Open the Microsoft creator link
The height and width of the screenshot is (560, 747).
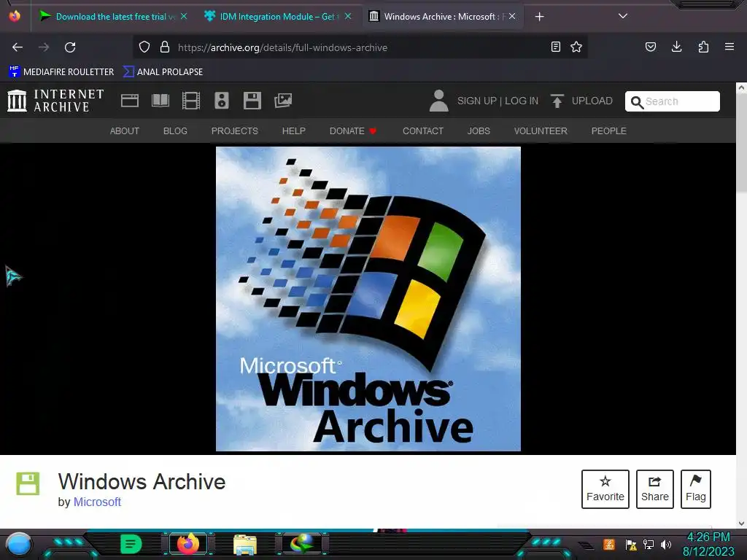pos(97,502)
